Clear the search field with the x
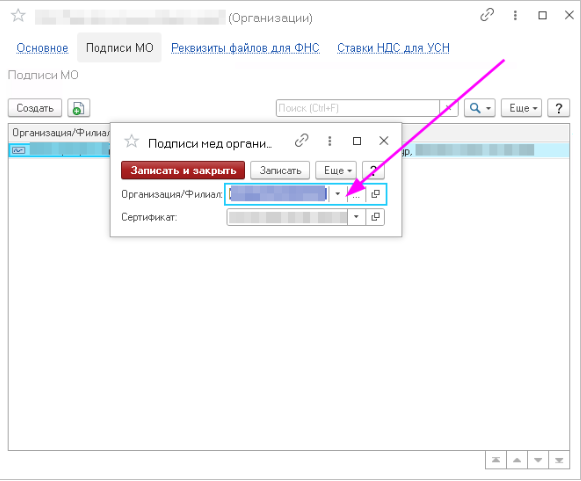The width and height of the screenshot is (581, 481). (448, 108)
